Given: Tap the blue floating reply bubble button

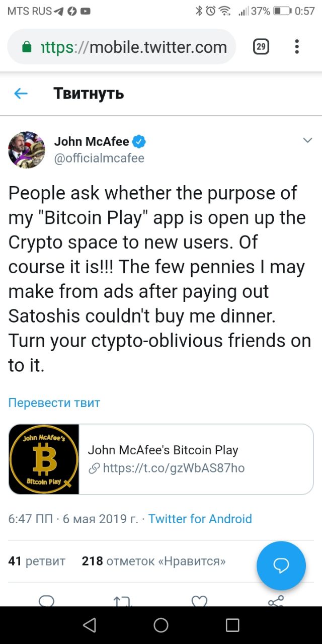Looking at the screenshot, I should pos(281,566).
